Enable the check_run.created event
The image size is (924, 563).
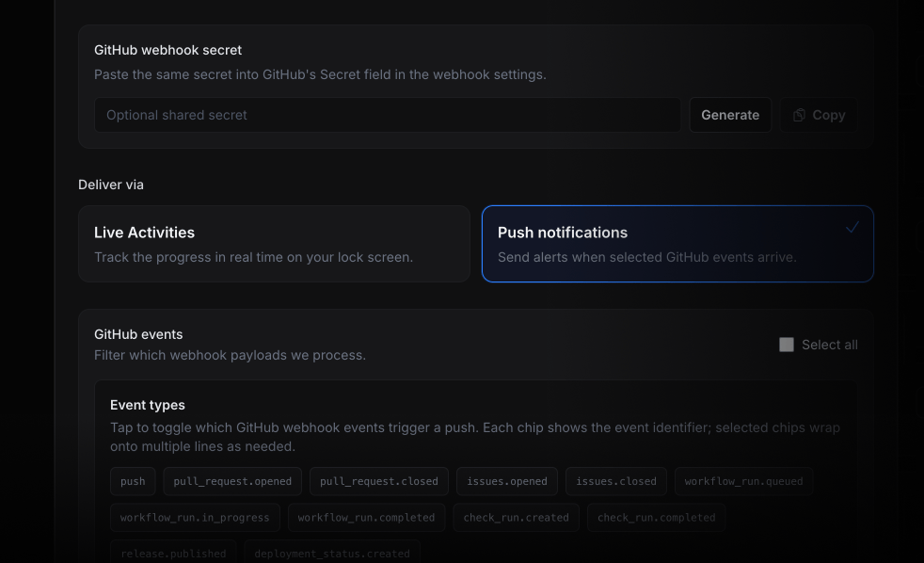tap(516, 517)
